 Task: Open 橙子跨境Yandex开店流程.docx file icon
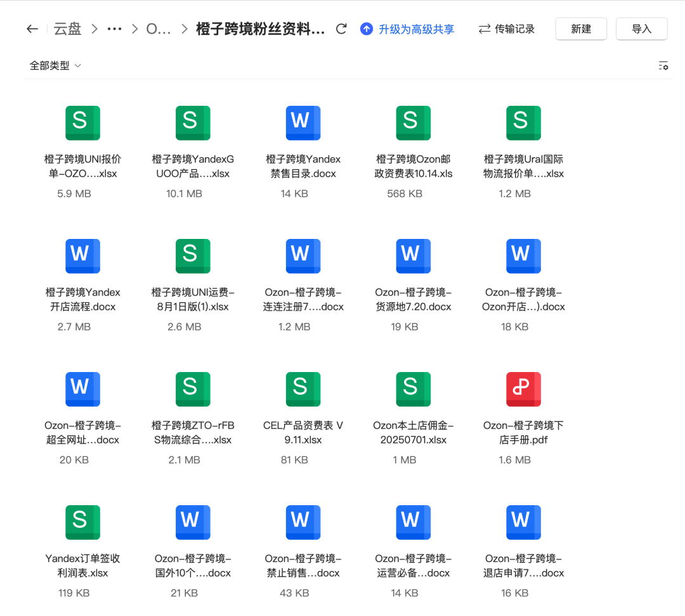click(82, 256)
